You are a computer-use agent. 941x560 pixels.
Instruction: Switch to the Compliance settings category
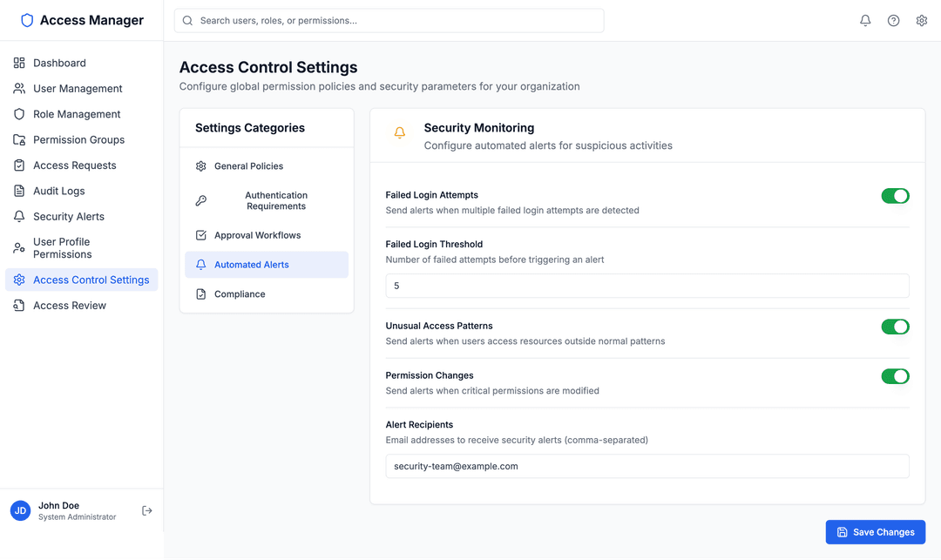tap(239, 293)
